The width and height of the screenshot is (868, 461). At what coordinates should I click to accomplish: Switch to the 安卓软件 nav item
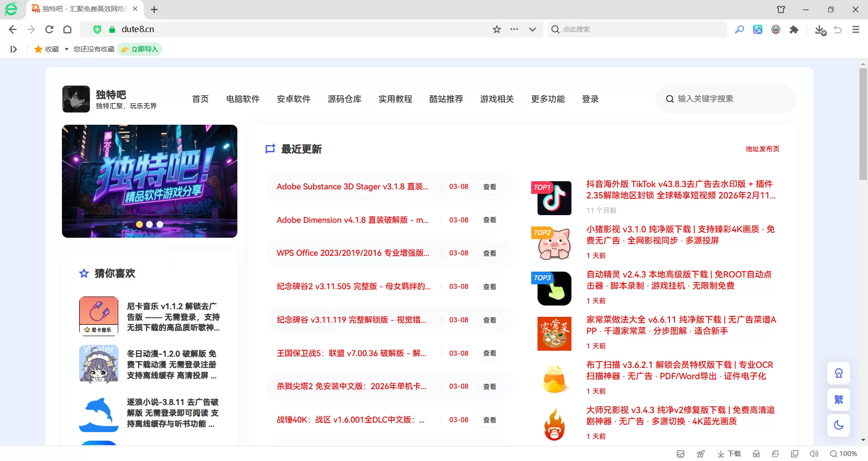pos(293,99)
